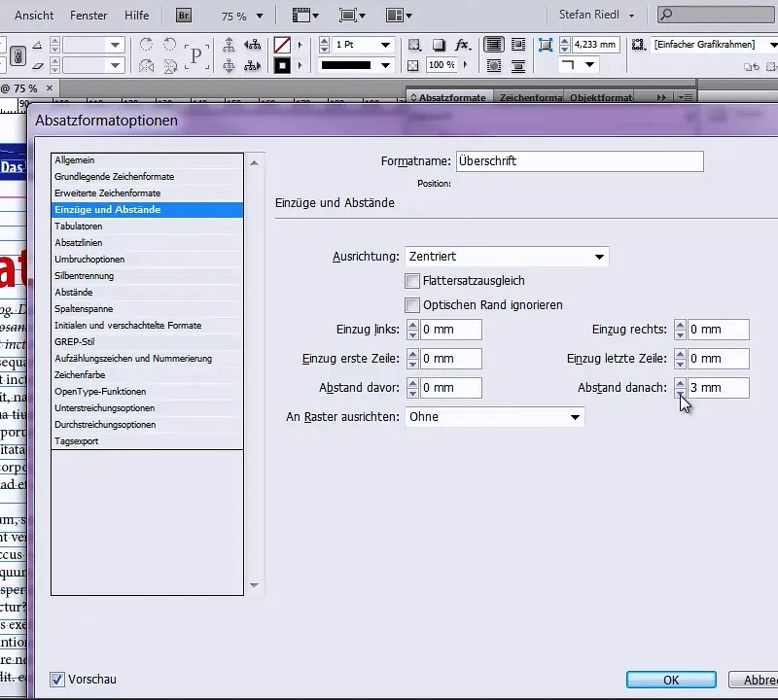The image size is (778, 700).
Task: Click the select container icon
Action: (x=229, y=45)
